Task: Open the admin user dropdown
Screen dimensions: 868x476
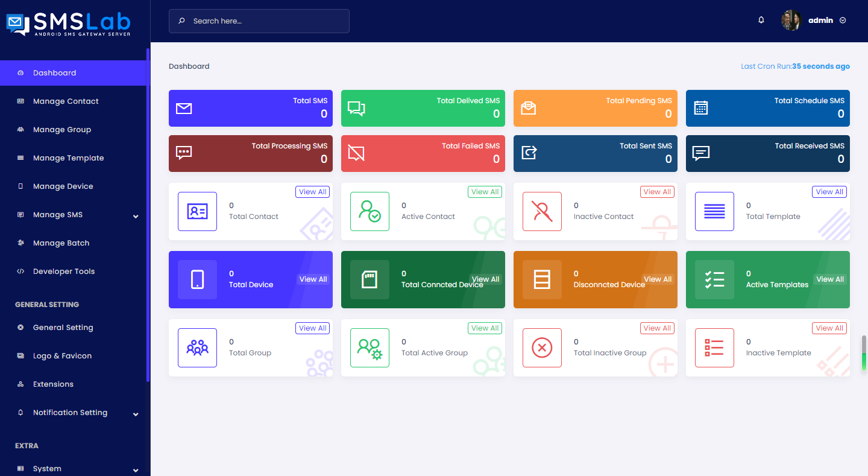Action: point(820,21)
